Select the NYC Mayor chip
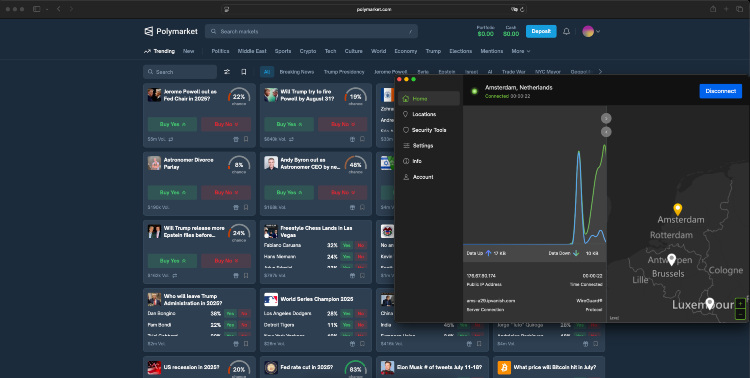The width and height of the screenshot is (750, 378). click(548, 72)
